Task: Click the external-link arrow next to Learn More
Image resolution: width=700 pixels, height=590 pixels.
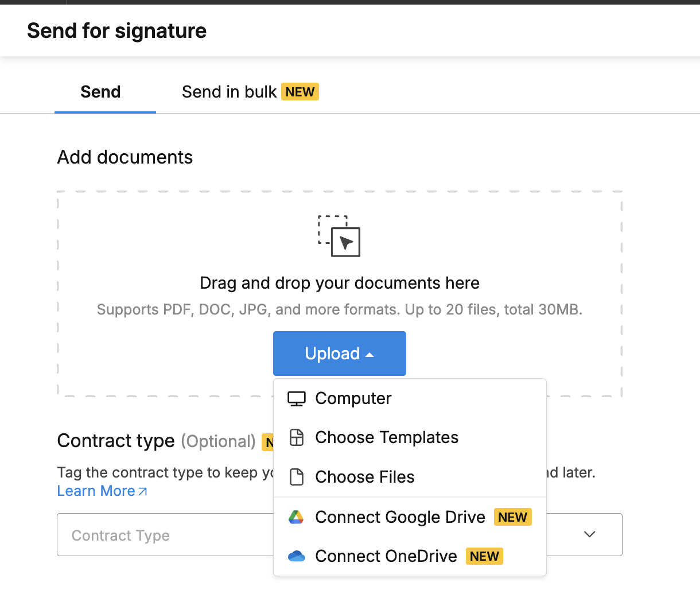Action: click(143, 491)
